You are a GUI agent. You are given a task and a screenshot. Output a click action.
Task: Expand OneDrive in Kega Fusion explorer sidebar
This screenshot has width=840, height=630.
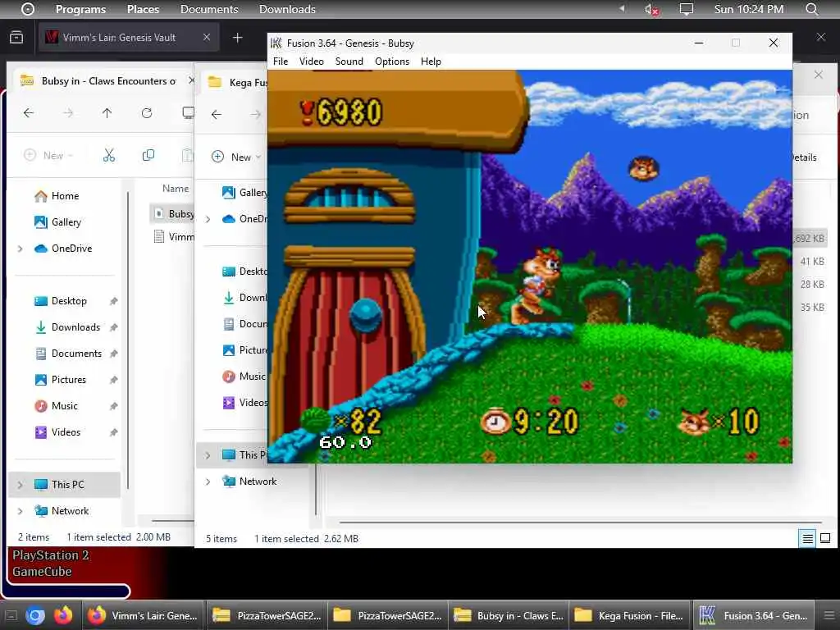click(x=208, y=219)
